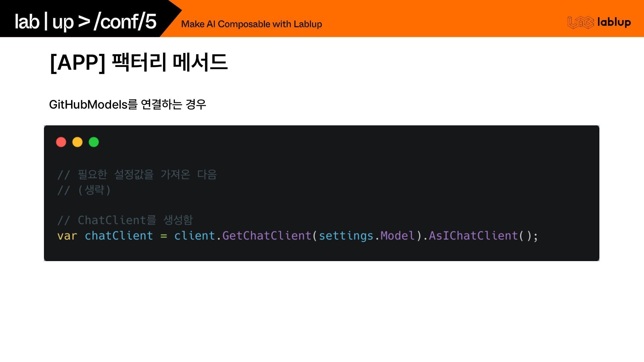Click the equals sign in the code
This screenshot has height=362, width=644.
pyautogui.click(x=164, y=236)
